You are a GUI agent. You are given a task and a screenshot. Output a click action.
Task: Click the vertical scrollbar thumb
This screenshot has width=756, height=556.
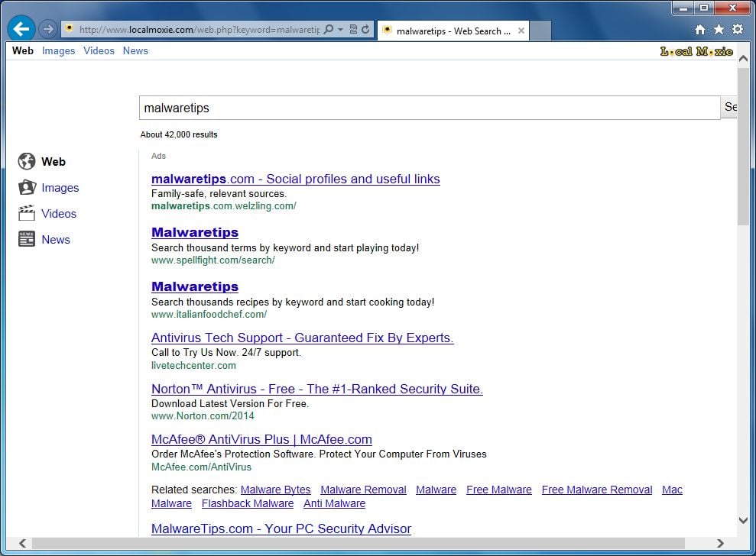744,146
